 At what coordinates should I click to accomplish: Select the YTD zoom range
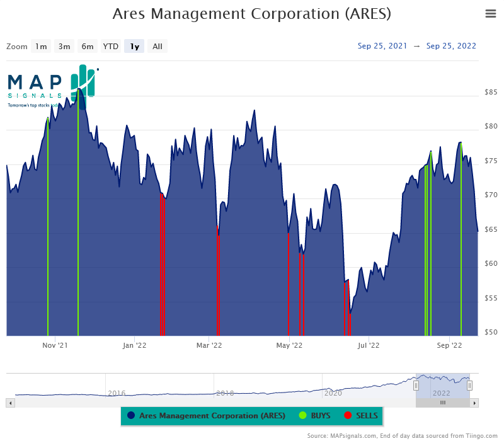(111, 46)
